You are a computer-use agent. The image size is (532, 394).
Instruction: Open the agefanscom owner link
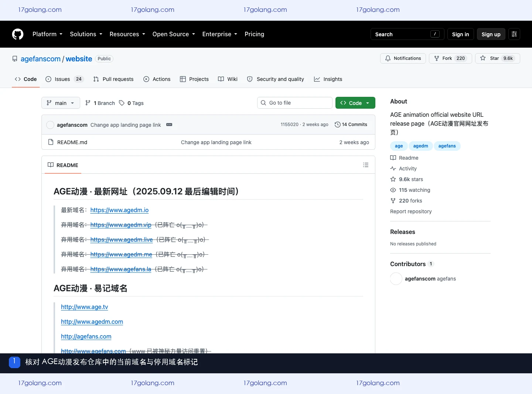[41, 59]
